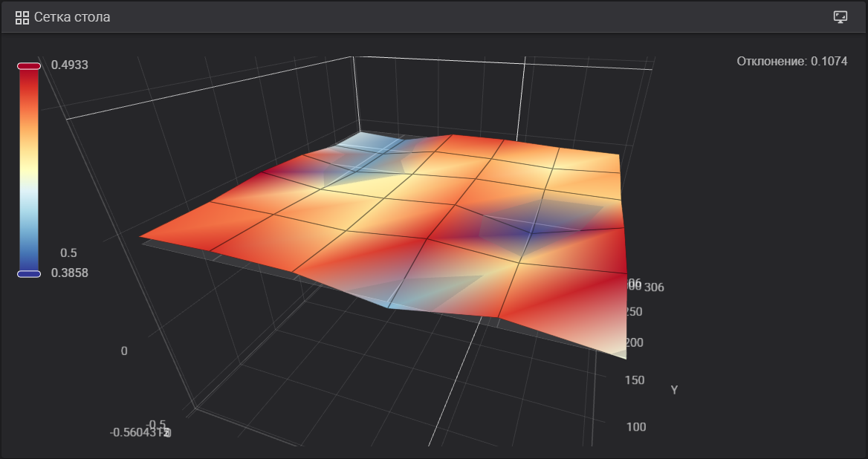The width and height of the screenshot is (868, 459).
Task: Click the 0 tick on the Z axis
Action: point(124,351)
